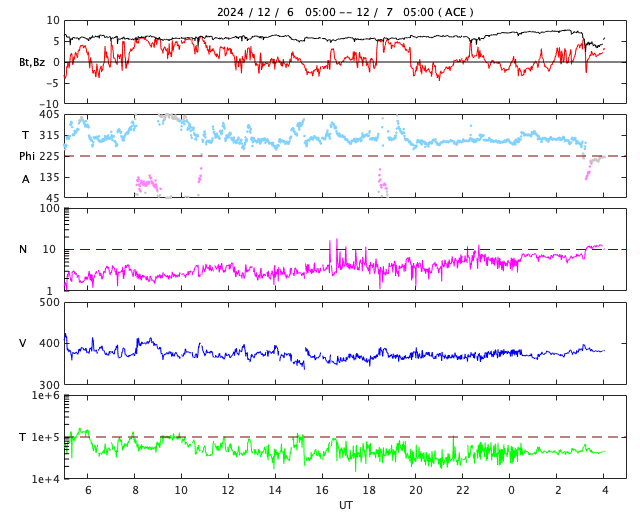The image size is (640, 512).
Task: Select the "135" Phi axis tick
Action: [49, 177]
